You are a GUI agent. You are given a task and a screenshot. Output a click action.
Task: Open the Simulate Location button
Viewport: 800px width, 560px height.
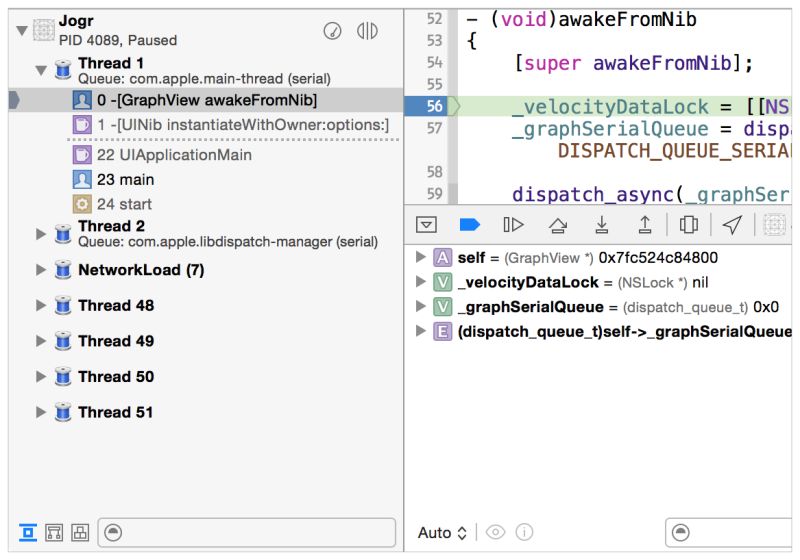[x=732, y=224]
